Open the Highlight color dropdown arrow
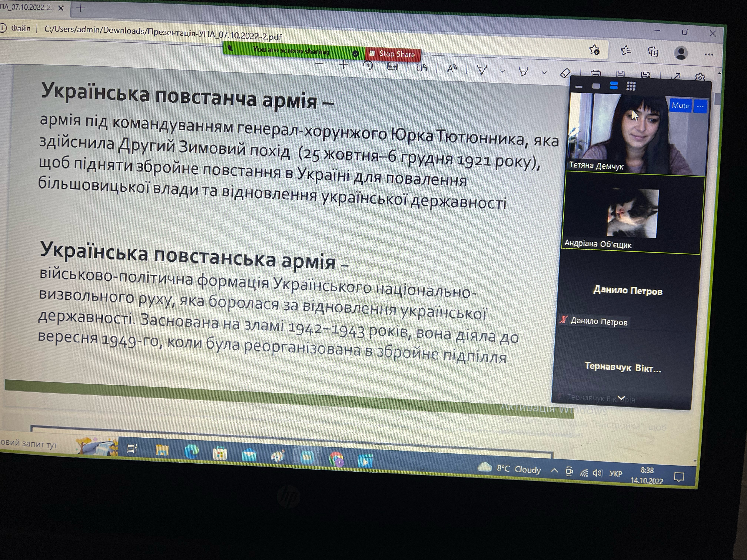The image size is (747, 560). point(544,73)
